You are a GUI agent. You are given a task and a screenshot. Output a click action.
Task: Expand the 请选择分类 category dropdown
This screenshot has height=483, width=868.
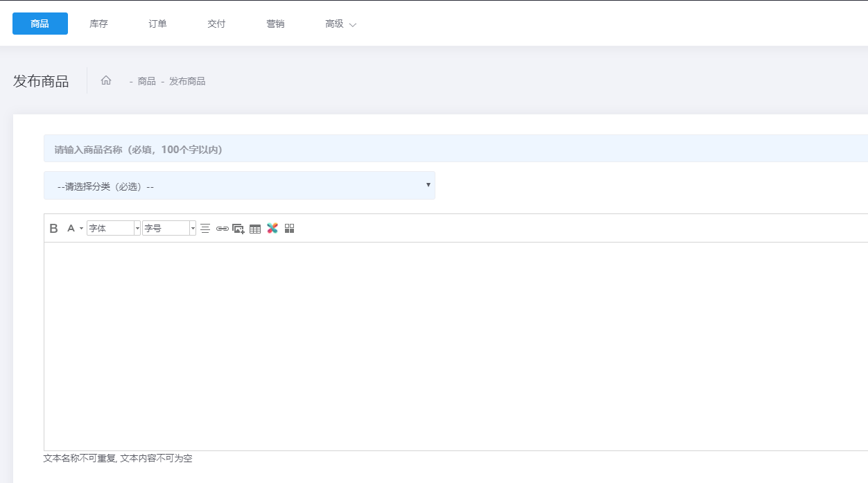239,186
